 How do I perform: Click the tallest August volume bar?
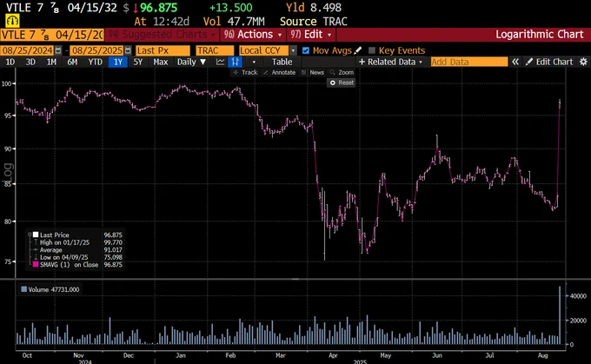560,315
